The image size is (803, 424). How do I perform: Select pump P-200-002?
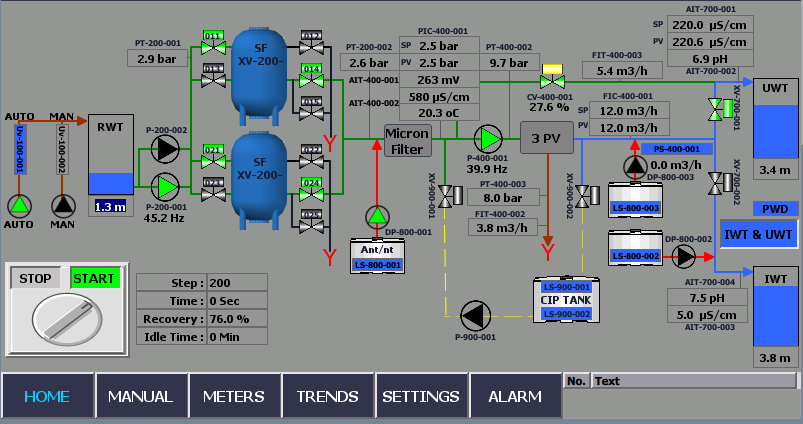[x=165, y=149]
